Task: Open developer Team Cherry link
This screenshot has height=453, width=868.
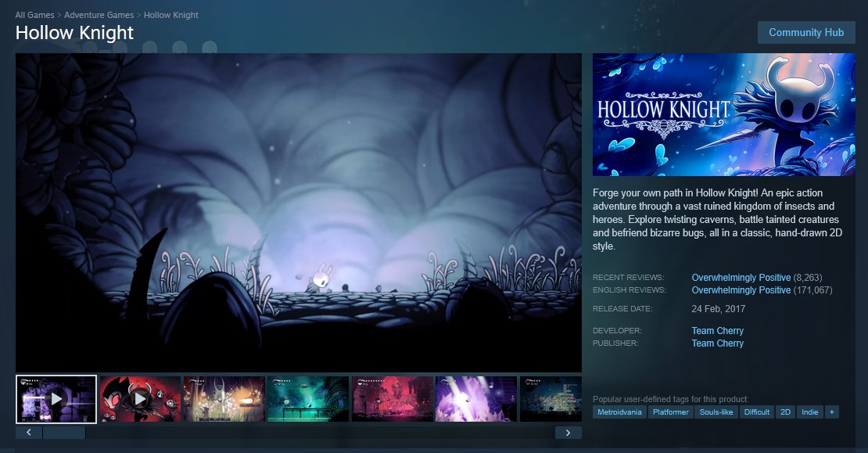Action: [717, 331]
